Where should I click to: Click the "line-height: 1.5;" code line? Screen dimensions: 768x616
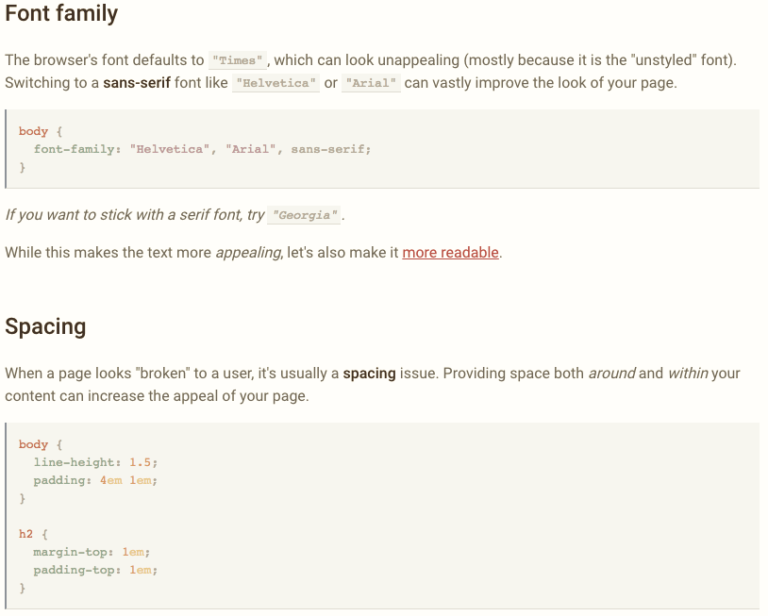click(x=96, y=462)
